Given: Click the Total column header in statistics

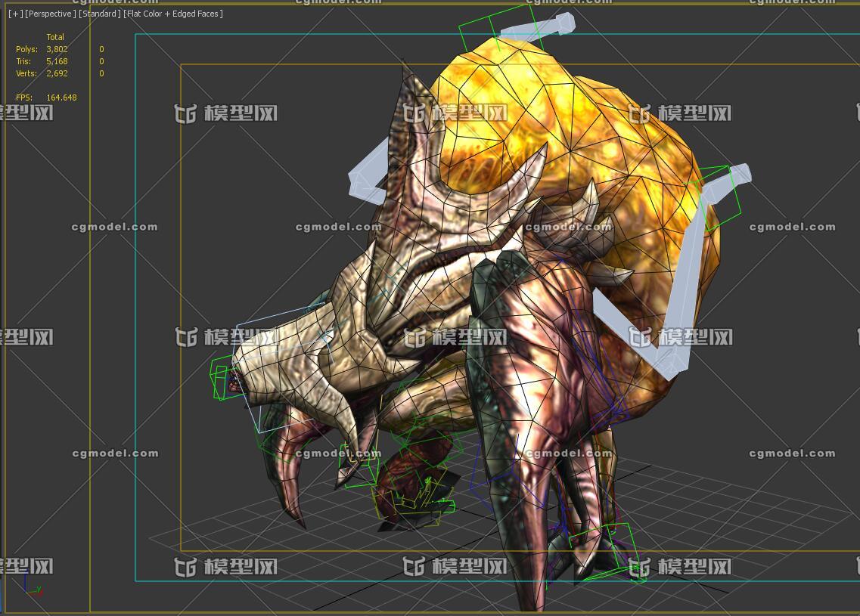Looking at the screenshot, I should 55,37.
